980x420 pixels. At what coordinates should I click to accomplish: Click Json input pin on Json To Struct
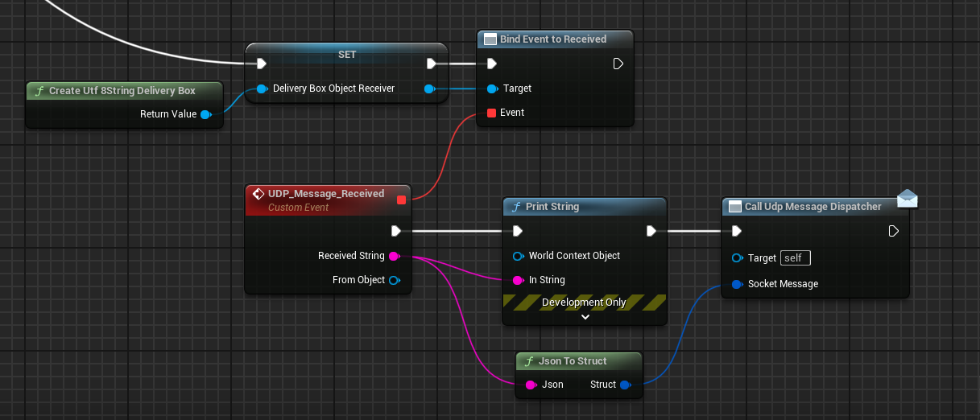pos(531,385)
